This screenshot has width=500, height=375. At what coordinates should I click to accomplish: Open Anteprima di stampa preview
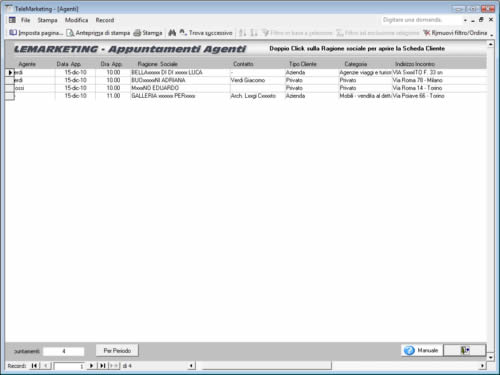pos(98,33)
